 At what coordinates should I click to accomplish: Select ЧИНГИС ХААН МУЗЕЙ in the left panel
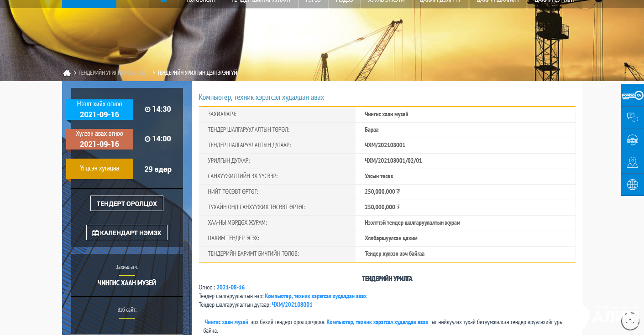click(127, 283)
